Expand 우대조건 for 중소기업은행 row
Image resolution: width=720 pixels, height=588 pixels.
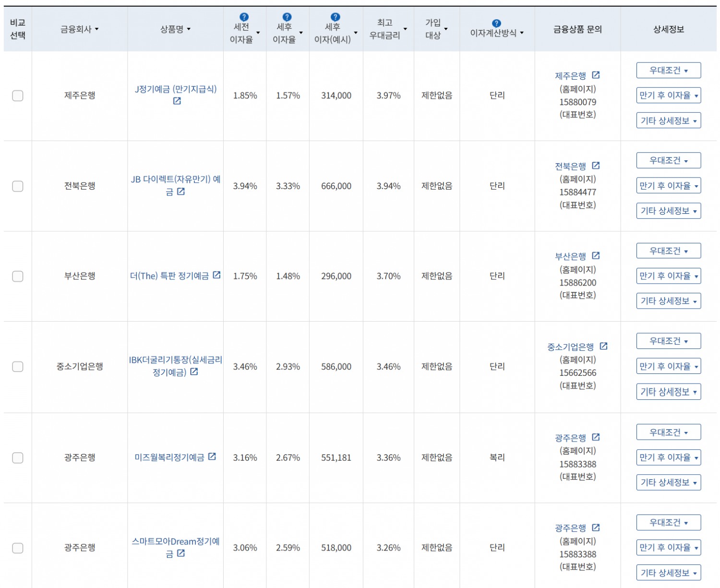tap(668, 341)
